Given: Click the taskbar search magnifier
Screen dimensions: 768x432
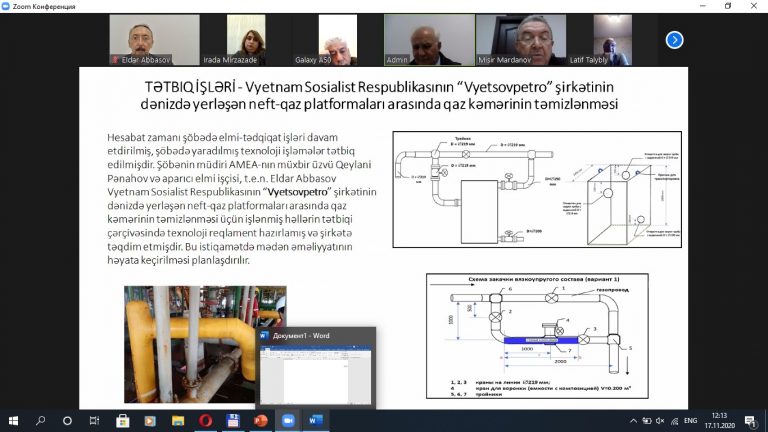Looking at the screenshot, I should pyautogui.click(x=41, y=420).
